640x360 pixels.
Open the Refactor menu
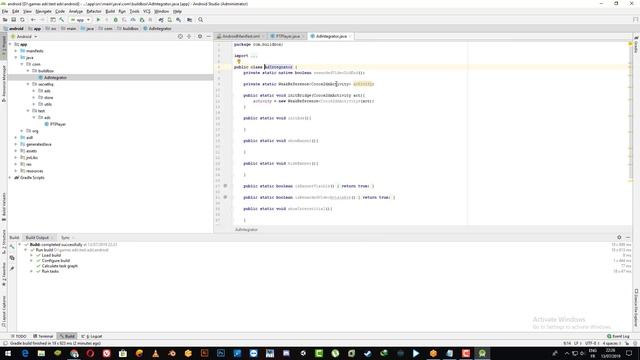(94, 11)
